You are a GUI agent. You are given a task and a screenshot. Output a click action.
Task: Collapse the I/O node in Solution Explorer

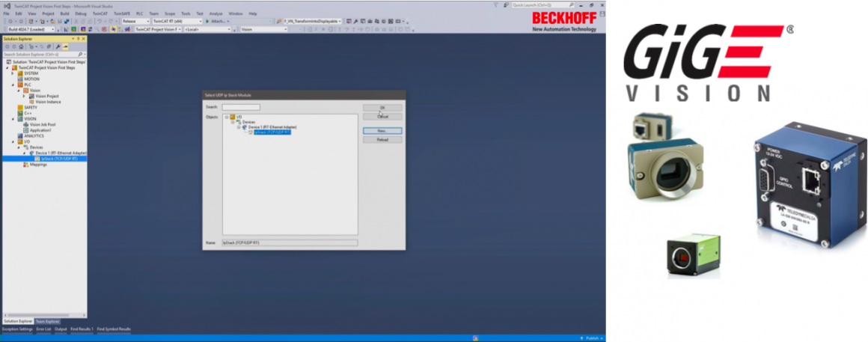point(13,141)
